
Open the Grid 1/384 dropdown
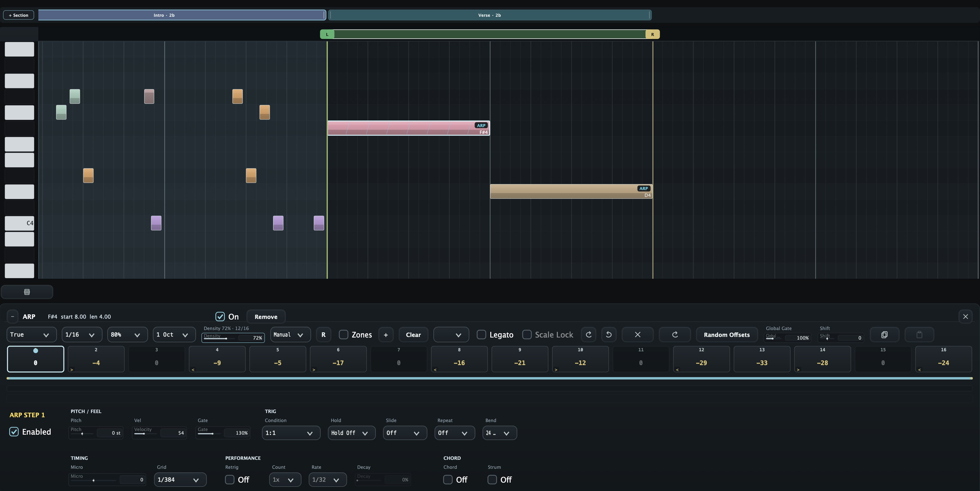click(x=180, y=480)
